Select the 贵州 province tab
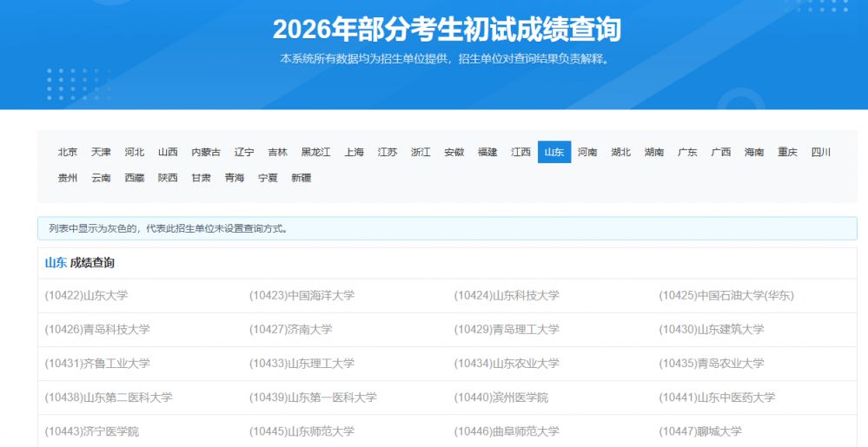The width and height of the screenshot is (868, 447). (x=68, y=178)
